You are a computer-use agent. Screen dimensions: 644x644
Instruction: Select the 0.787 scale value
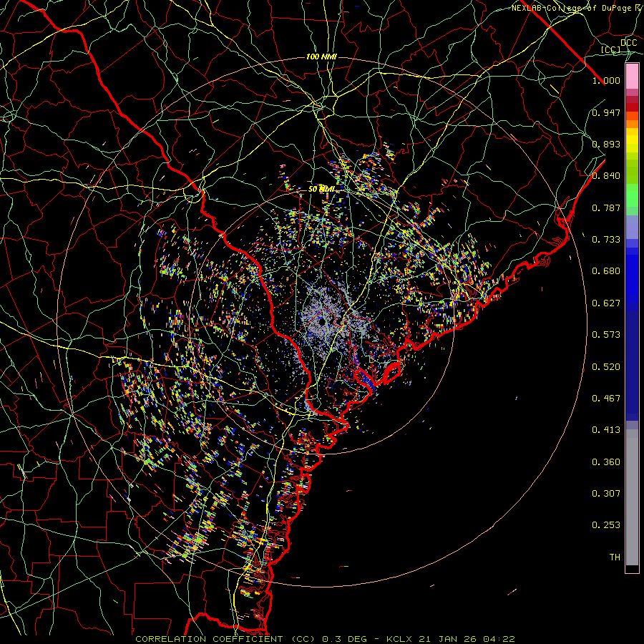click(606, 208)
